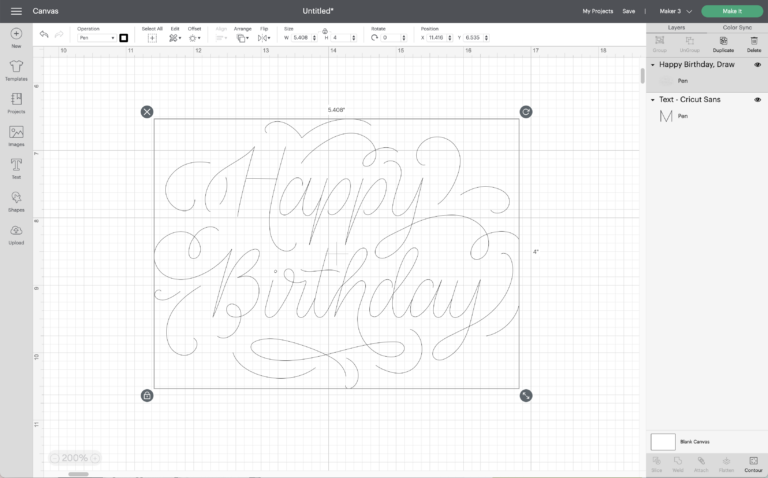Open the Shapes tool
The width and height of the screenshot is (768, 478).
click(16, 200)
